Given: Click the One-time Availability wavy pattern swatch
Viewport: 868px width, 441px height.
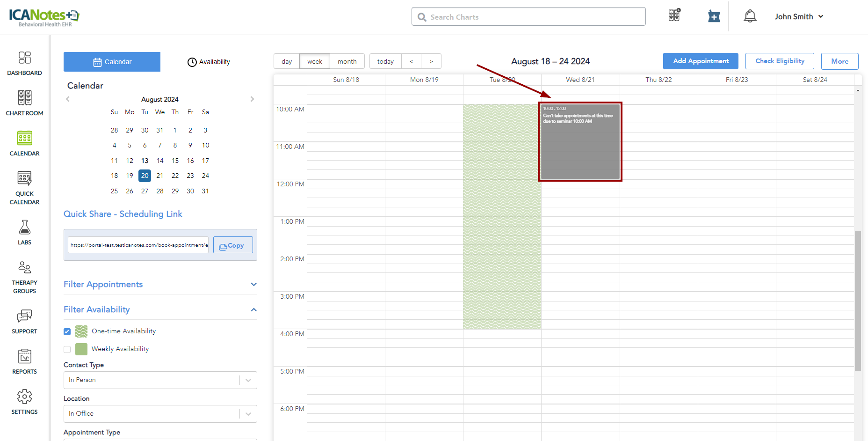Looking at the screenshot, I should click(81, 331).
